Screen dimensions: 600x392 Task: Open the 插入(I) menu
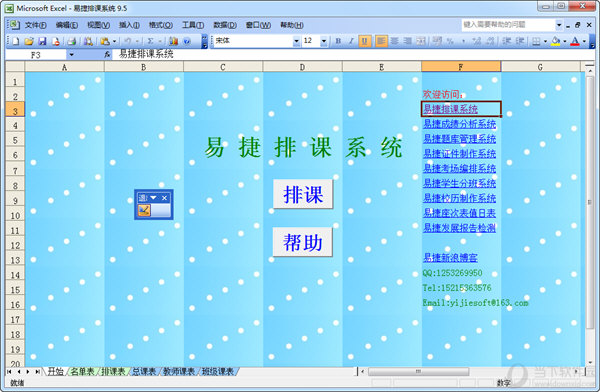(129, 25)
